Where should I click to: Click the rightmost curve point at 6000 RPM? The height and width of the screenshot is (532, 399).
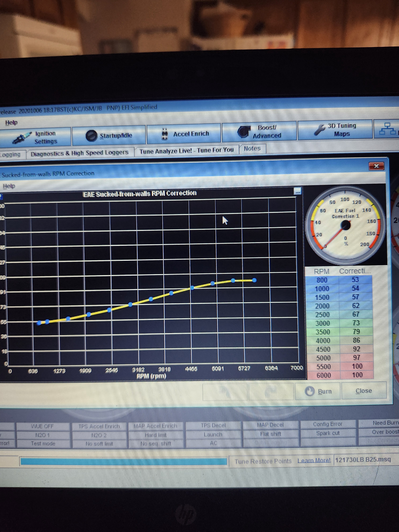click(254, 280)
